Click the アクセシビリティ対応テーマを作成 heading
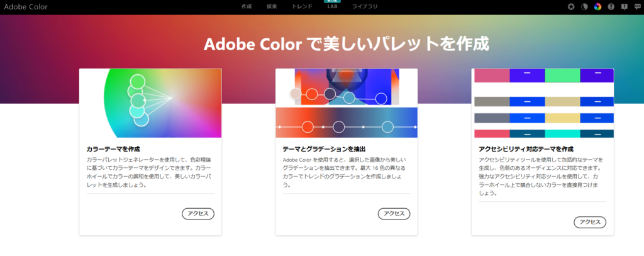This screenshot has height=256, width=644. coord(526,148)
